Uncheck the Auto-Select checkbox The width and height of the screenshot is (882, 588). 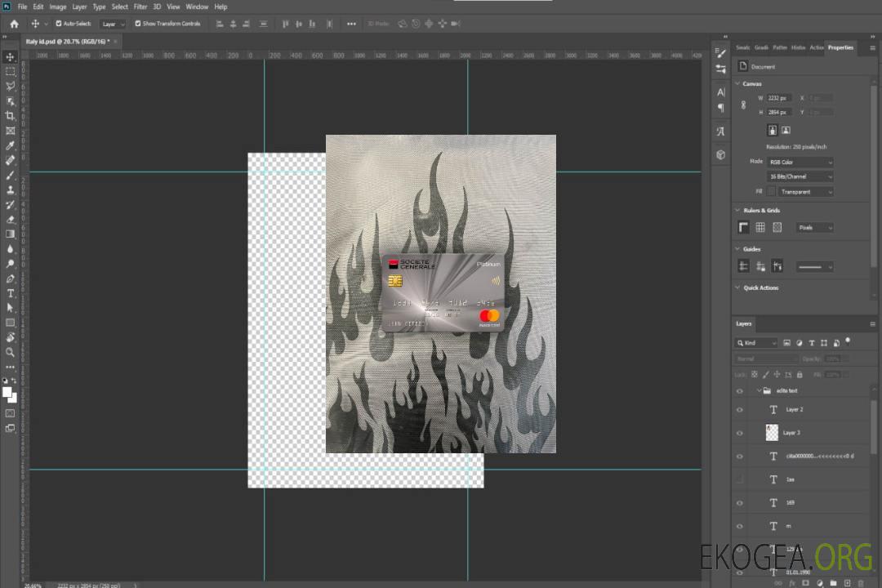coord(57,24)
